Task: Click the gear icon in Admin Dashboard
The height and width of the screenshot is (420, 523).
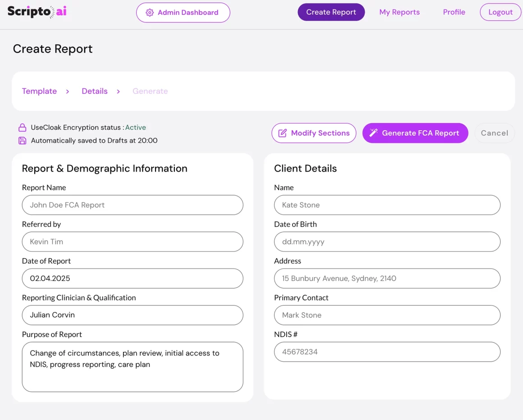Action: 150,13
